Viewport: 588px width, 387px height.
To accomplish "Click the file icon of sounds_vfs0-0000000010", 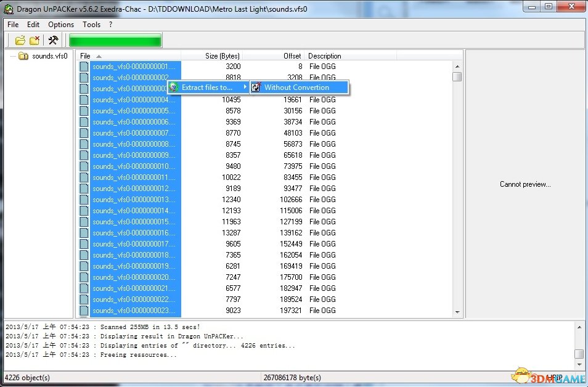I will (84, 166).
